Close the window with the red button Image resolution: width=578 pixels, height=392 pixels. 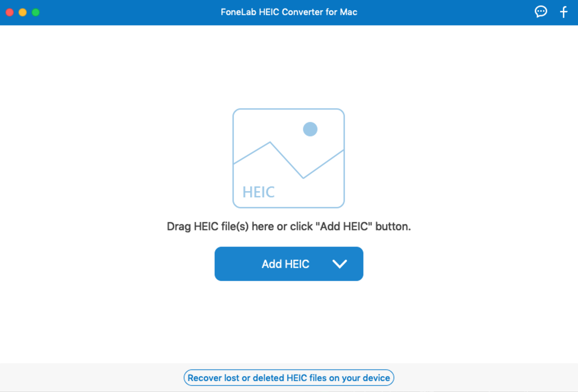click(10, 12)
